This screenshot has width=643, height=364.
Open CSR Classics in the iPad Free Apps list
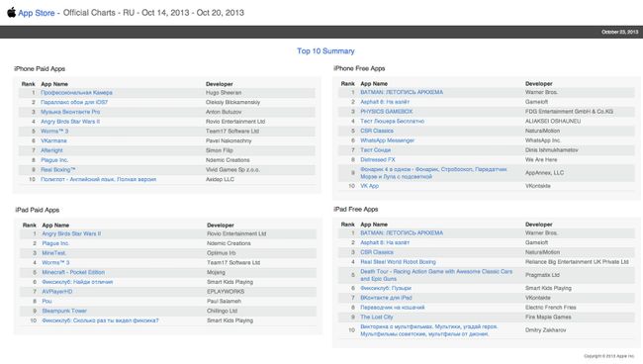(377, 252)
